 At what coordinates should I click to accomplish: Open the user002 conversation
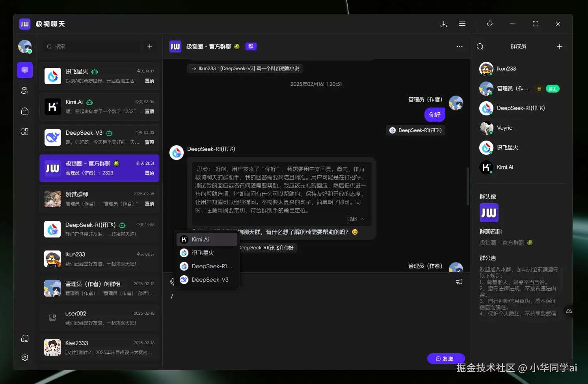coord(99,318)
